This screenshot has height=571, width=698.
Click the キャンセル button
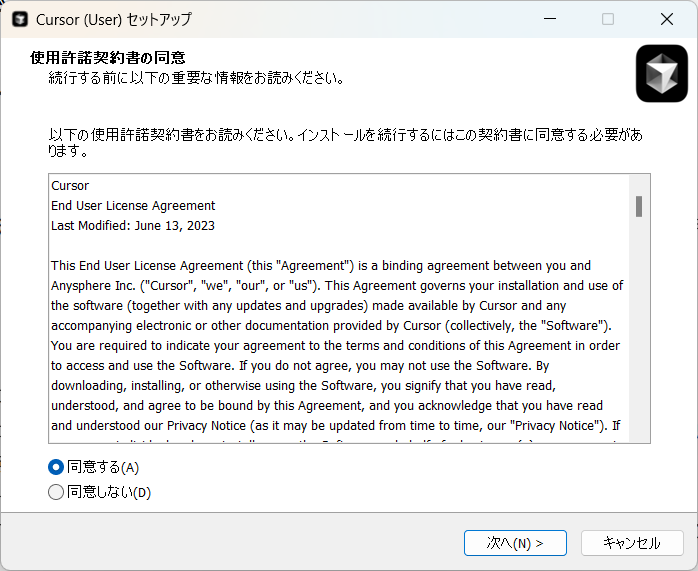[x=632, y=543]
